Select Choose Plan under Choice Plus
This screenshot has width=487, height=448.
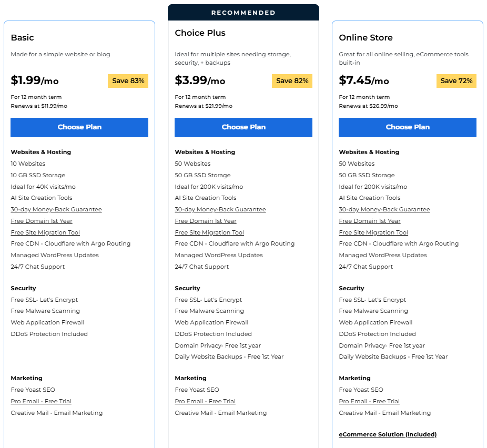click(x=244, y=127)
